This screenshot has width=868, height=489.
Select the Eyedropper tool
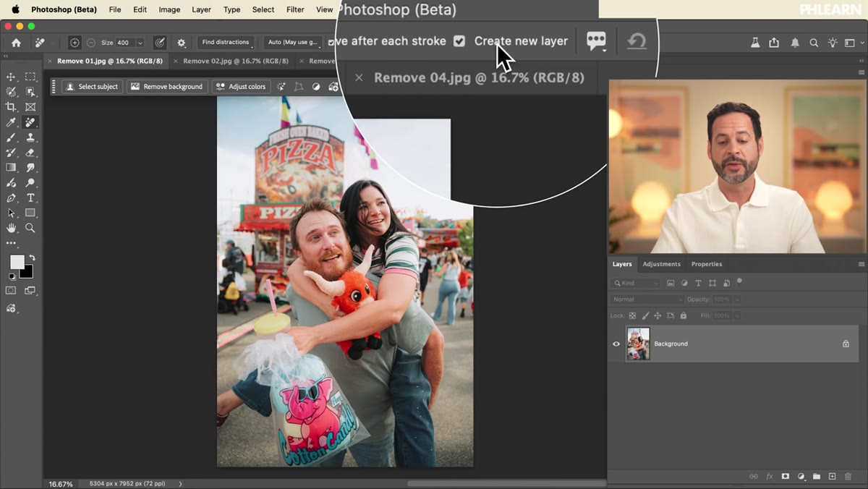11,122
